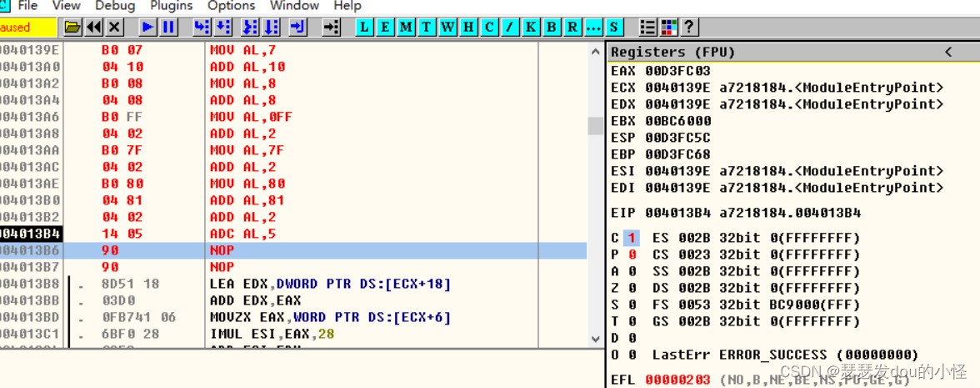Close the debugged program with X icon
This screenshot has height=388, width=980.
tap(114, 27)
